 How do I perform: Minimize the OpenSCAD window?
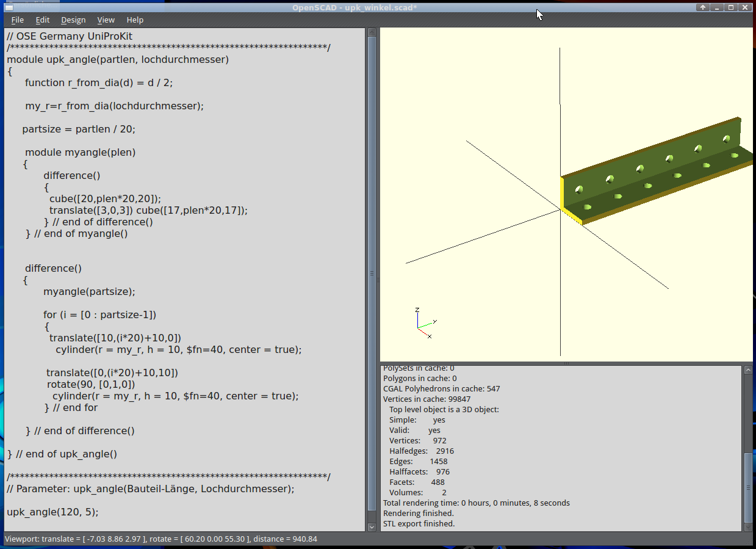tap(716, 7)
